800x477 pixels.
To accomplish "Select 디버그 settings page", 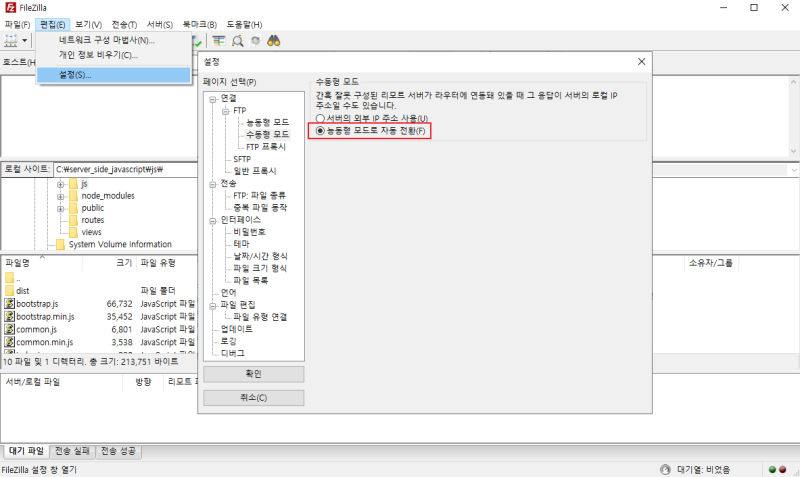I will point(232,354).
